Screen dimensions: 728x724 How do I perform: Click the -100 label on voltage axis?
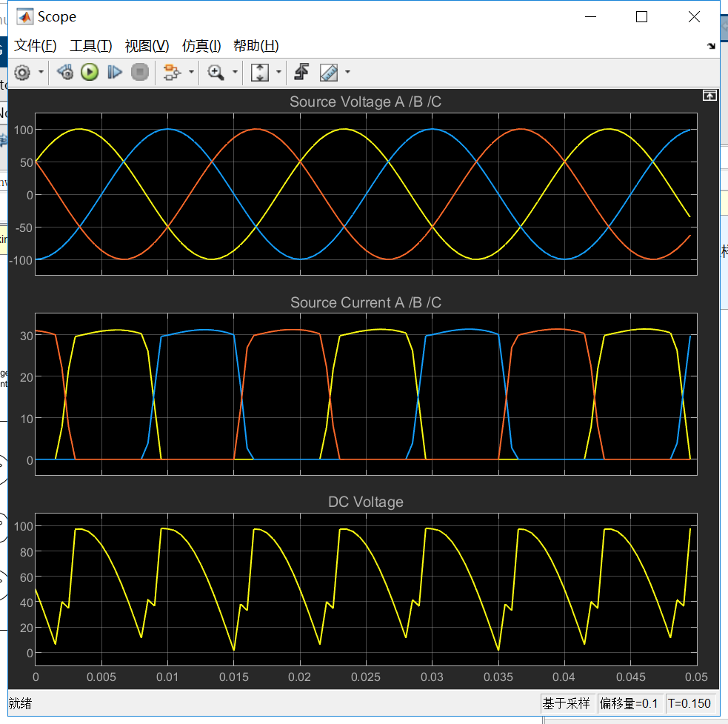click(x=21, y=260)
